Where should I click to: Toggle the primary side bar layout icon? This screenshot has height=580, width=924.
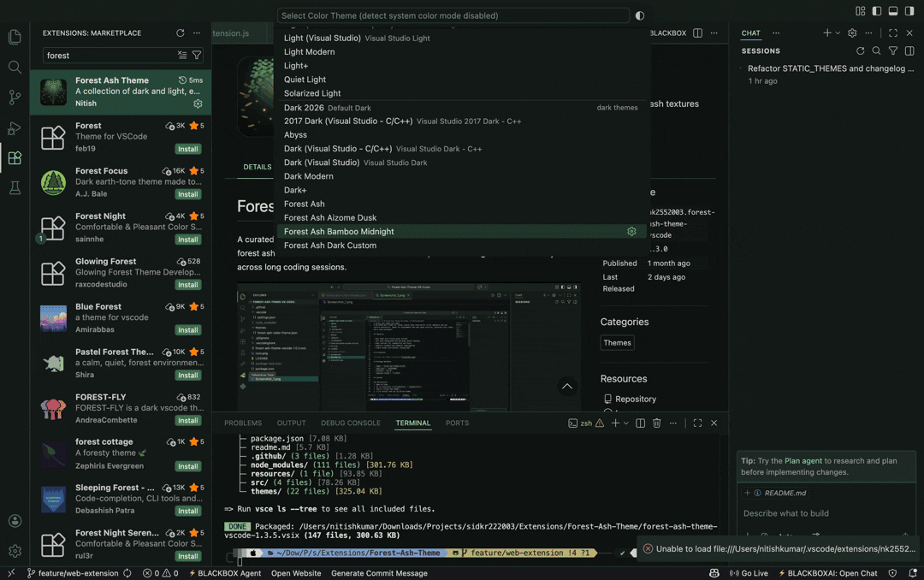tap(877, 11)
